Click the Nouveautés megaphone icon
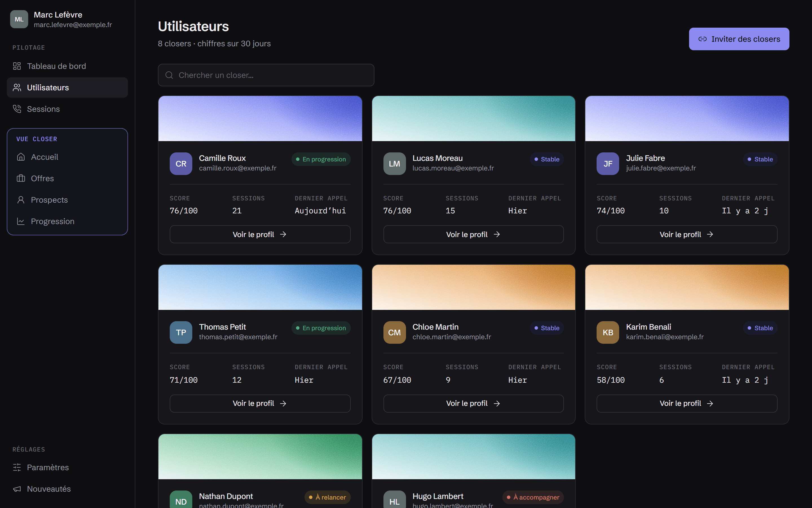The height and width of the screenshot is (508, 812). pos(17,489)
